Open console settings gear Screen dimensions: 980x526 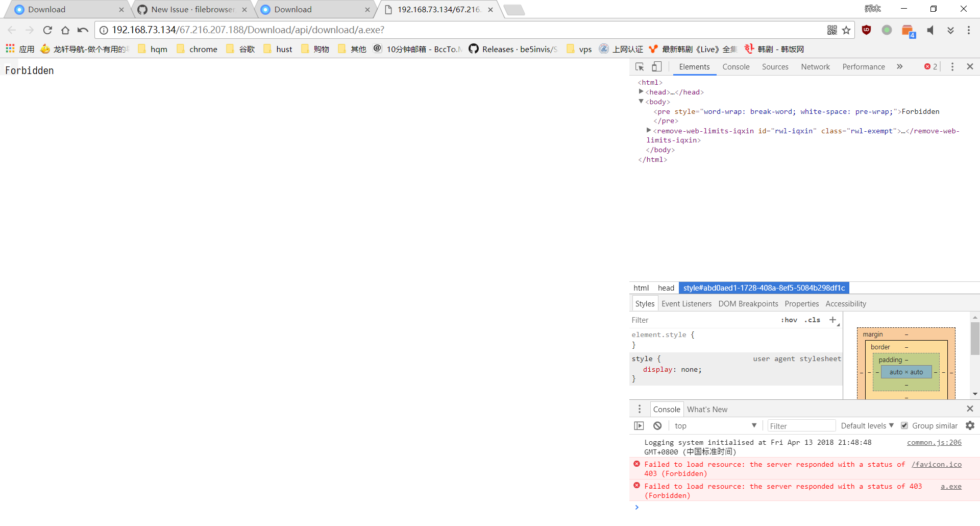pyautogui.click(x=970, y=425)
